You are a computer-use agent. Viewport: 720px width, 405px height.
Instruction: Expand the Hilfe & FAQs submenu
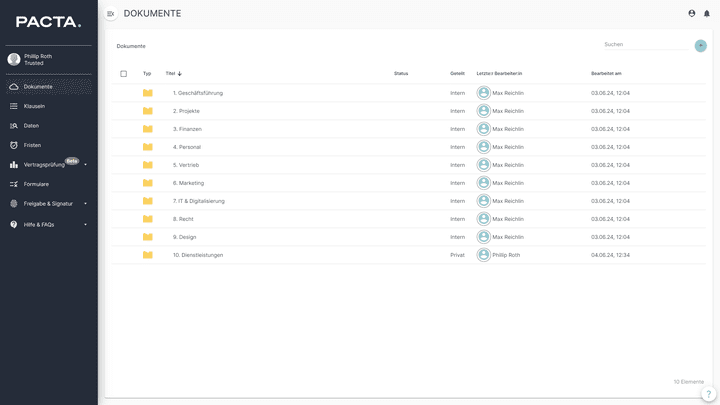pos(86,225)
